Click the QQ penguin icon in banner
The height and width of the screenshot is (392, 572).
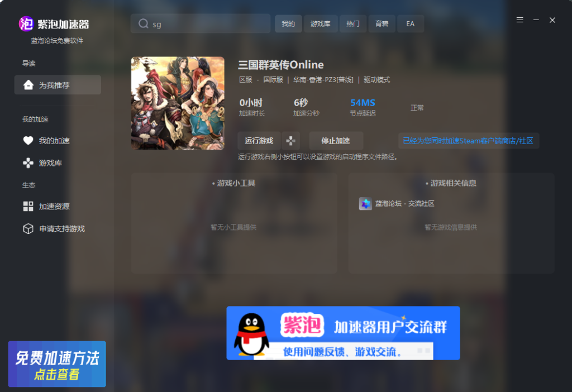coord(251,334)
